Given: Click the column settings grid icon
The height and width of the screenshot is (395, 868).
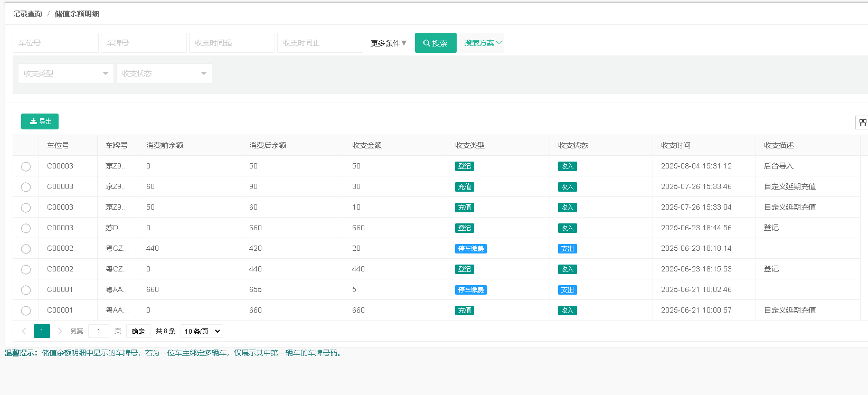Looking at the screenshot, I should [862, 123].
